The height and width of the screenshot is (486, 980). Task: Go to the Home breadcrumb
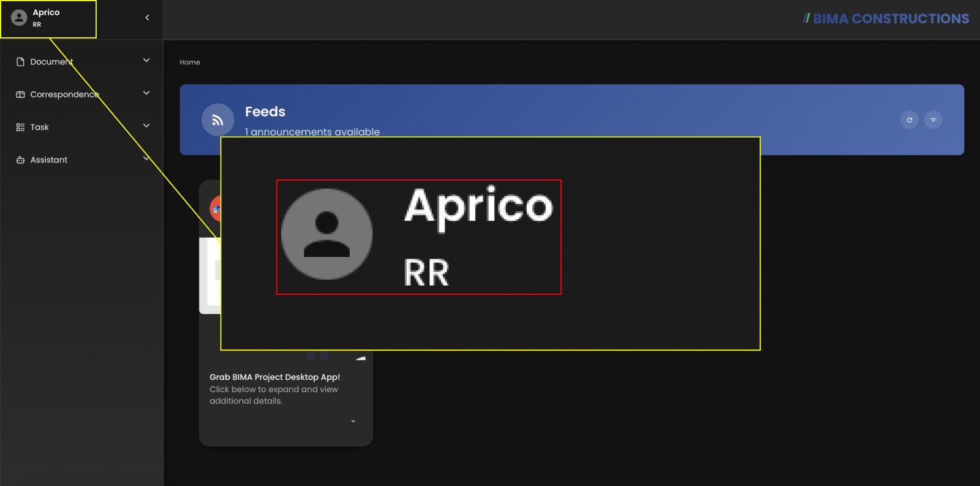pos(190,63)
